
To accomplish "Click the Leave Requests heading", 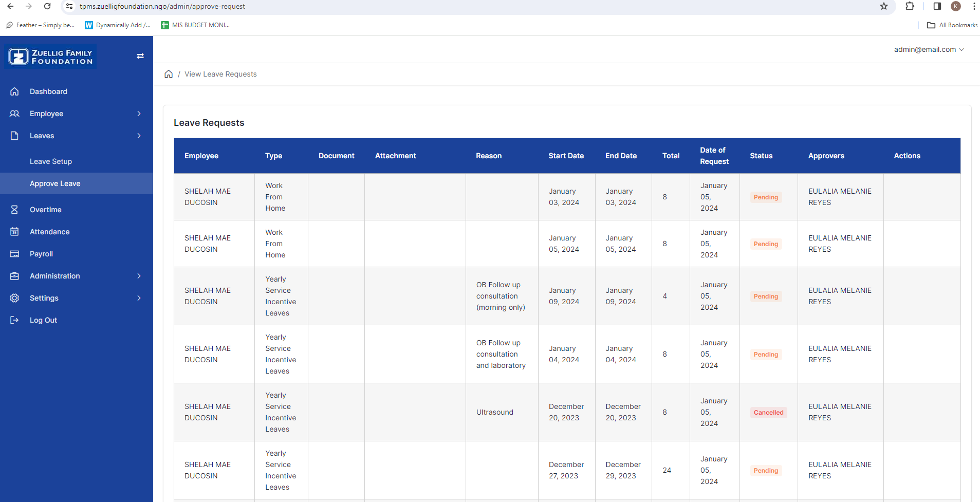I will click(209, 123).
